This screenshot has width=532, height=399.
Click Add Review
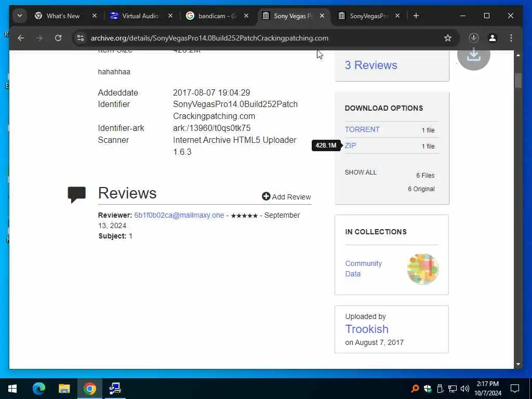tap(286, 197)
